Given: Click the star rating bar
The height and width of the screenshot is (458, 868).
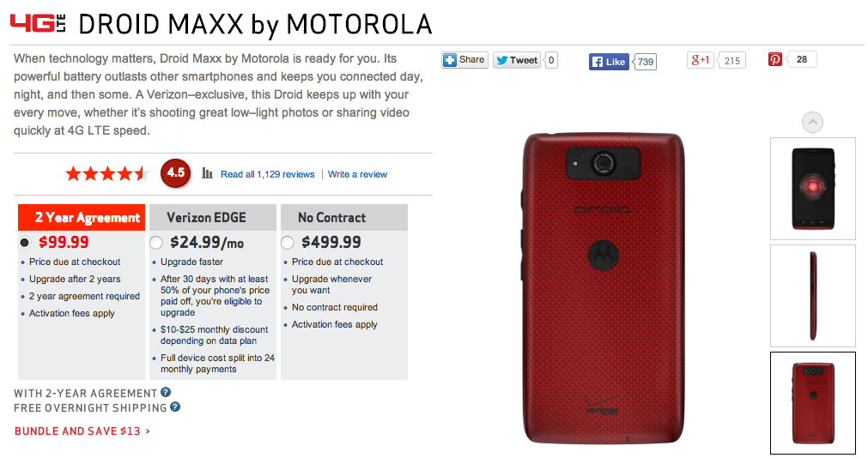Looking at the screenshot, I should pyautogui.click(x=107, y=174).
